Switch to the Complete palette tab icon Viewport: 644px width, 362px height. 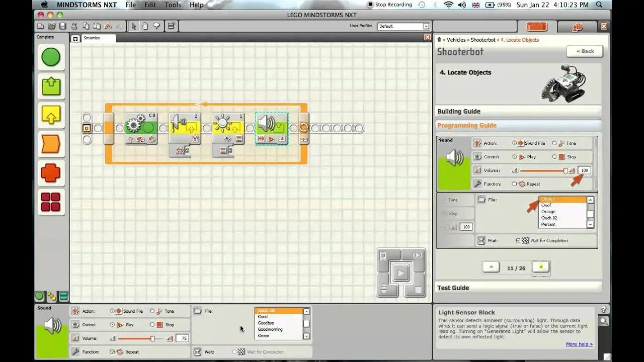(x=51, y=297)
